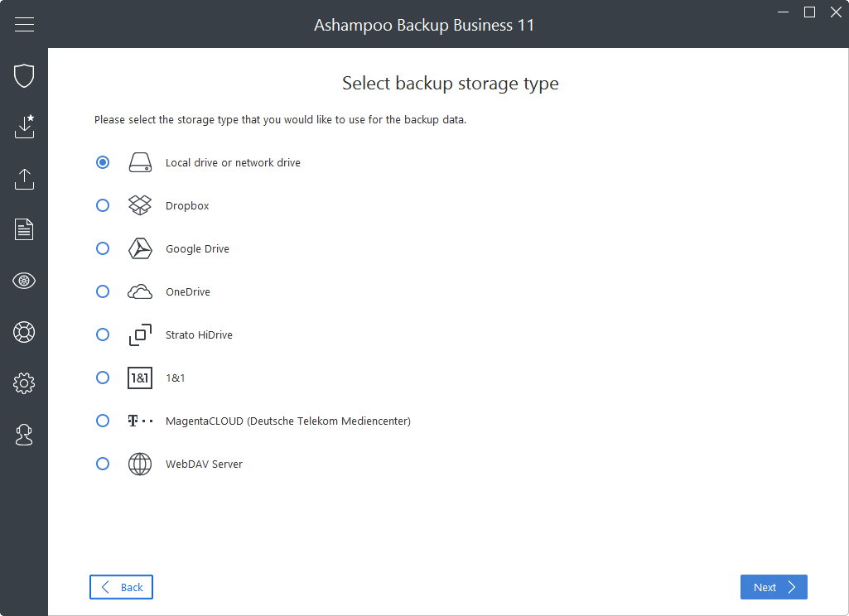
Task: Click the Next button
Action: tap(774, 587)
